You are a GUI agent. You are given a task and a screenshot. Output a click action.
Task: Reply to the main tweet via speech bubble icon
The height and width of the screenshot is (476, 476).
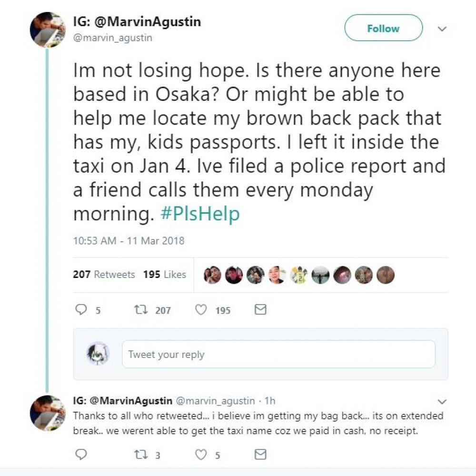pyautogui.click(x=81, y=310)
